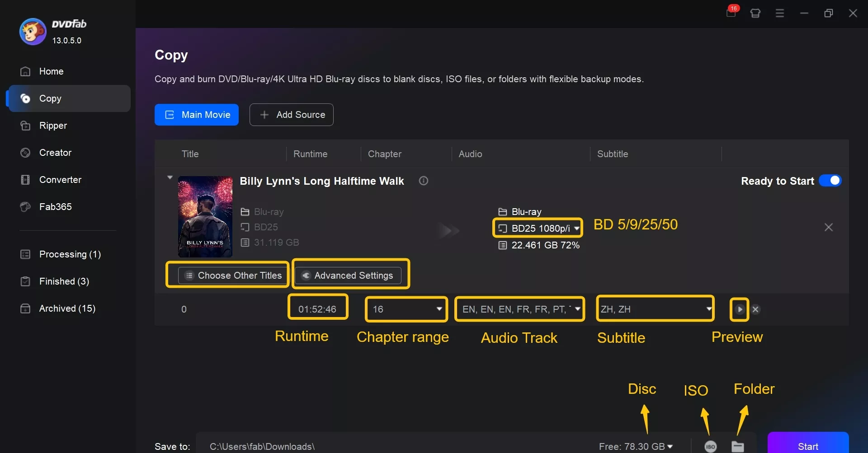
Task: Play the title preview
Action: click(x=739, y=309)
